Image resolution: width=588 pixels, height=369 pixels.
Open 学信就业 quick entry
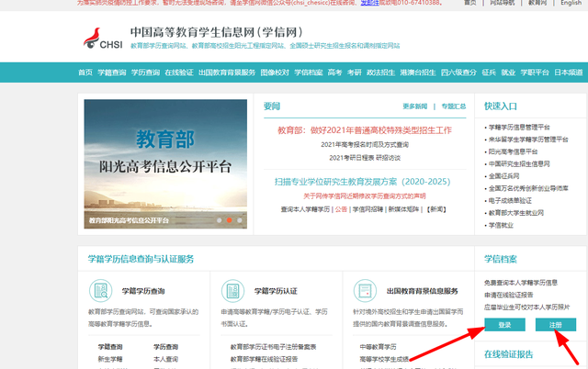tap(501, 225)
